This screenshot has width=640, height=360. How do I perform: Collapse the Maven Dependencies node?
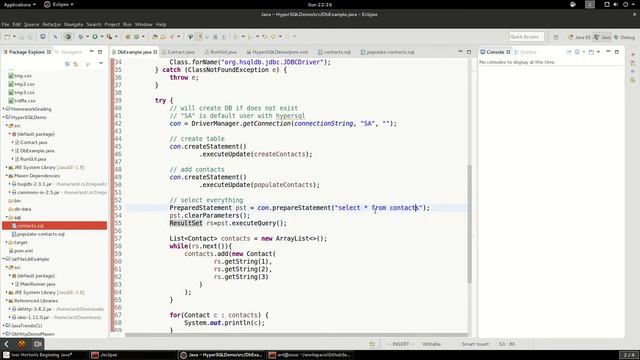coord(7,176)
